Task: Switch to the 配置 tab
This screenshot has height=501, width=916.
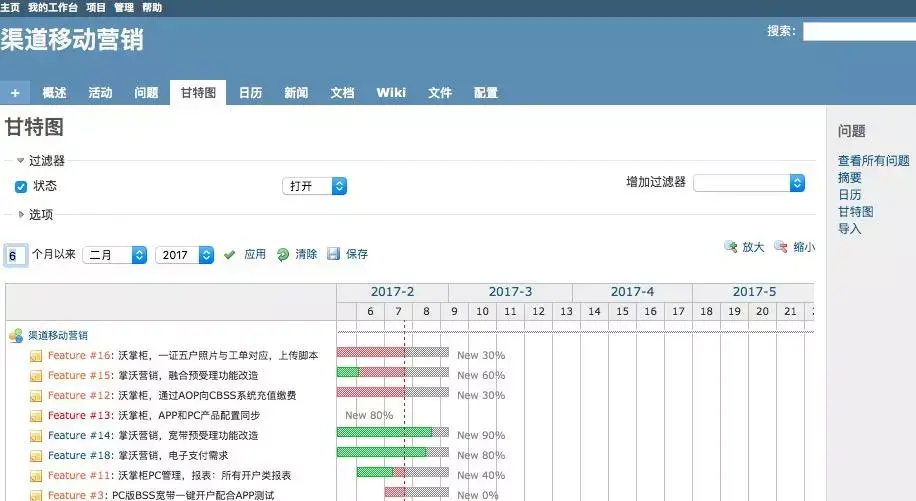Action: 486,93
